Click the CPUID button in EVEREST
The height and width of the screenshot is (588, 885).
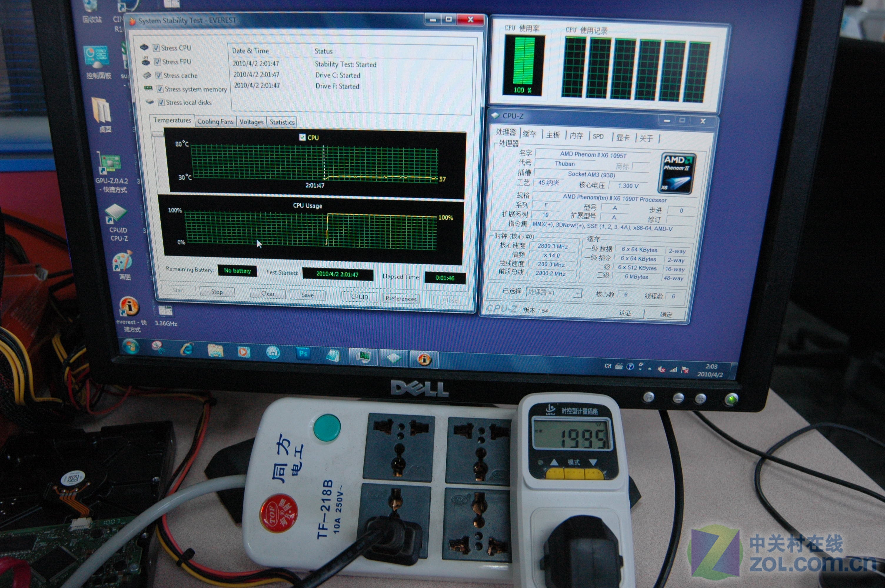click(x=360, y=297)
